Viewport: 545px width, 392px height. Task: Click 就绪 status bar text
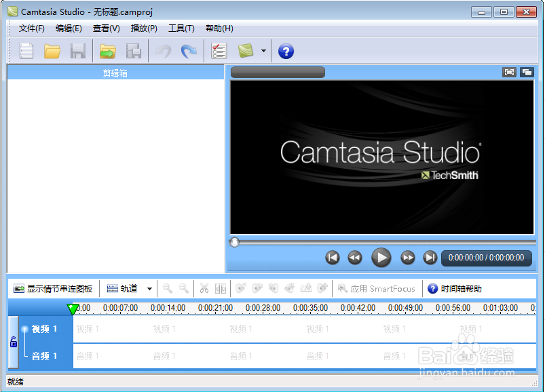pos(16,382)
